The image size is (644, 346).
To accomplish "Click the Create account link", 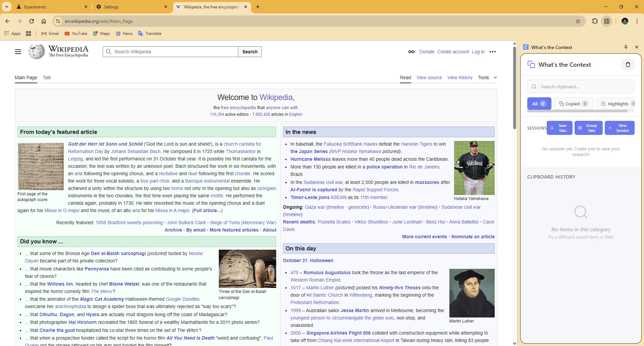I will coord(453,52).
